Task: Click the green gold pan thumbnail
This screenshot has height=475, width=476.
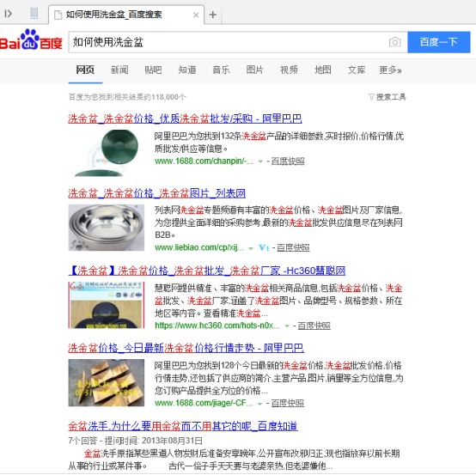Action: pos(107,153)
